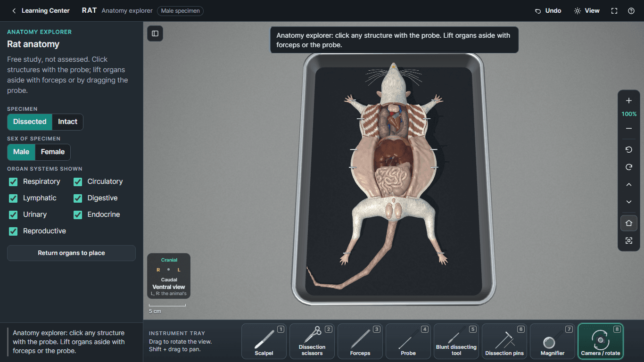Go back to Learning Center

click(41, 11)
